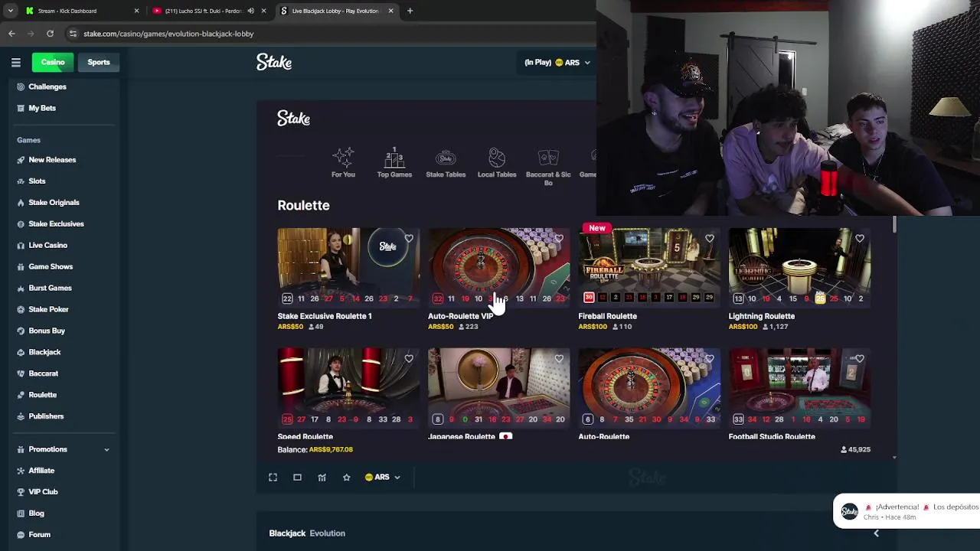Screen dimensions: 980x551
Task: Reload the page with refresh button
Action: (50, 34)
